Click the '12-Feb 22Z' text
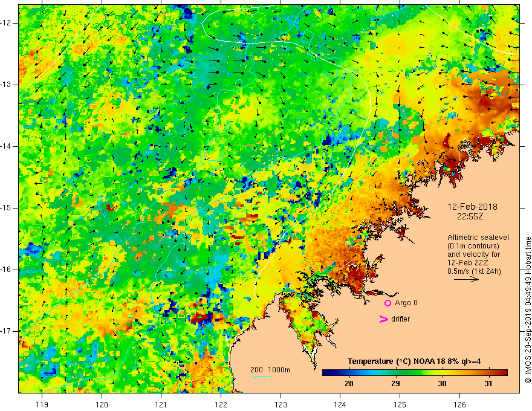The height and width of the screenshot is (411, 532). point(467,263)
